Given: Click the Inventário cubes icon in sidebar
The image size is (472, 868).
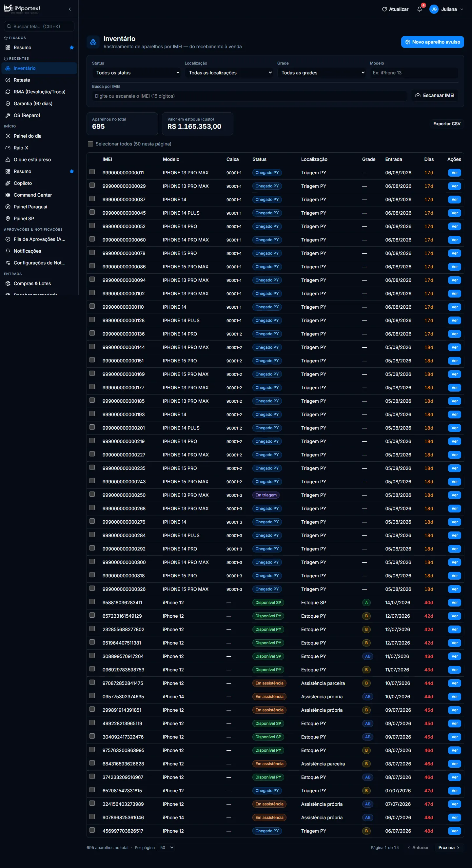Looking at the screenshot, I should [8, 68].
